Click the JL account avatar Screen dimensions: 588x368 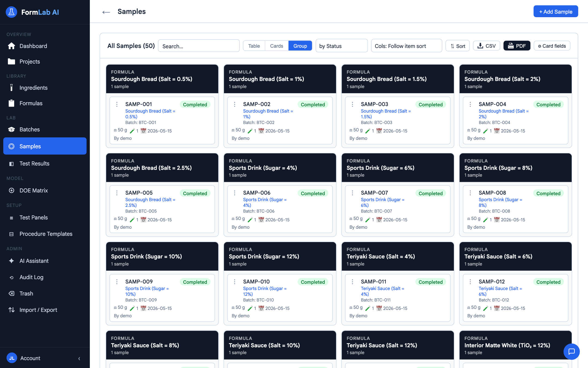point(12,358)
